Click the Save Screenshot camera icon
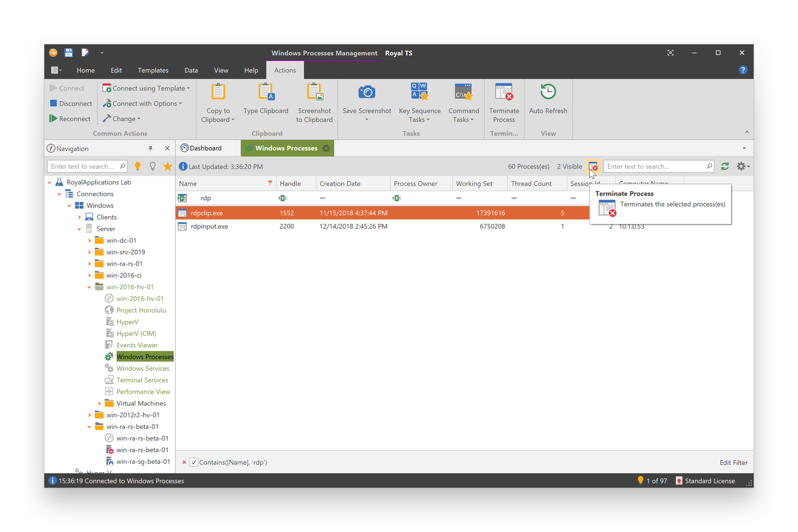 366,93
